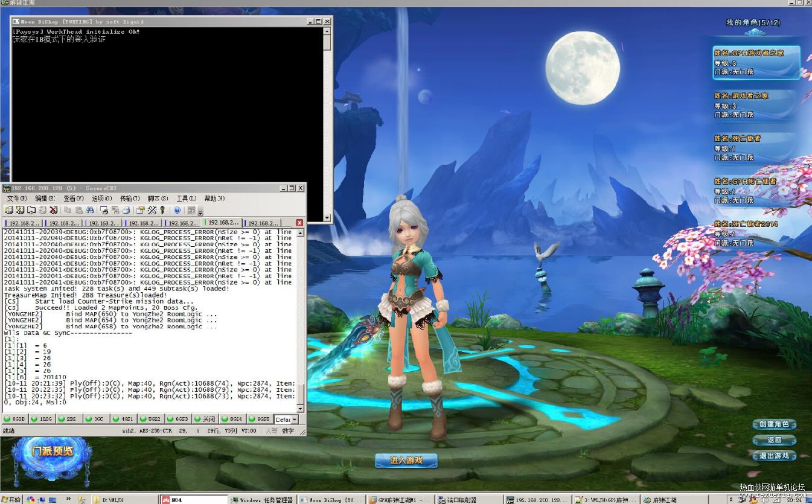Select character GPH死亡使者 in the list
This screenshot has height=504, width=812.
(756, 191)
